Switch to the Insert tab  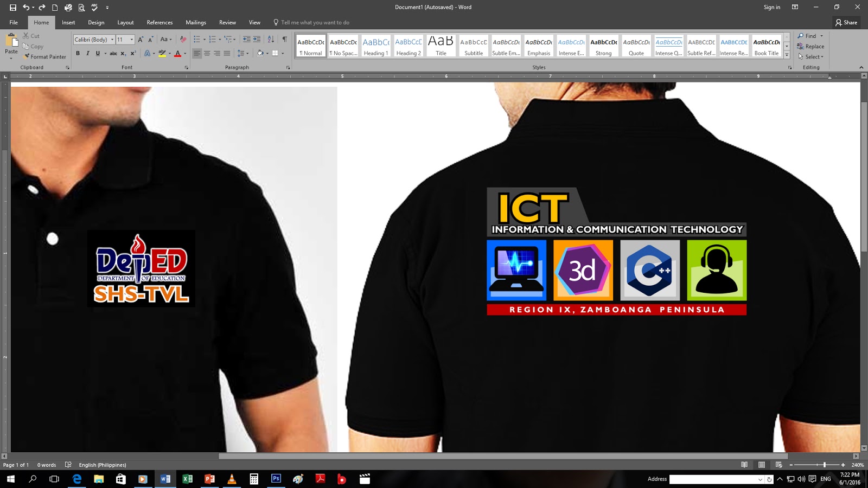pyautogui.click(x=68, y=22)
